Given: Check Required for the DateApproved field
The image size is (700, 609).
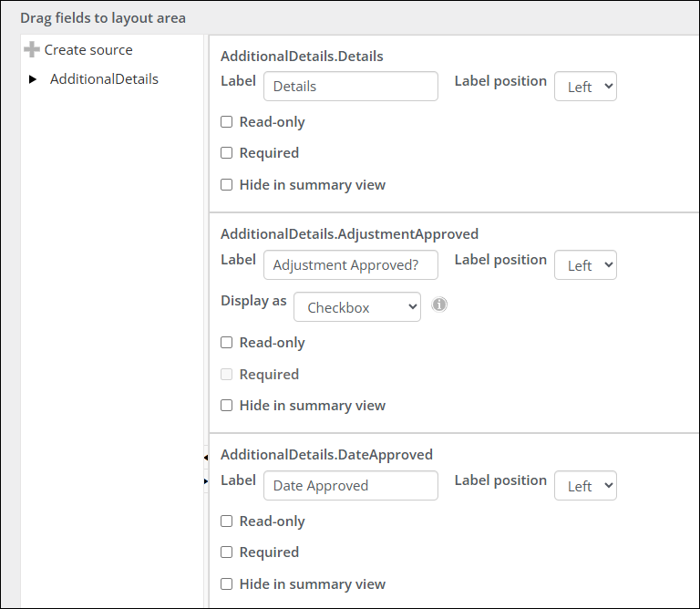Looking at the screenshot, I should coord(227,552).
